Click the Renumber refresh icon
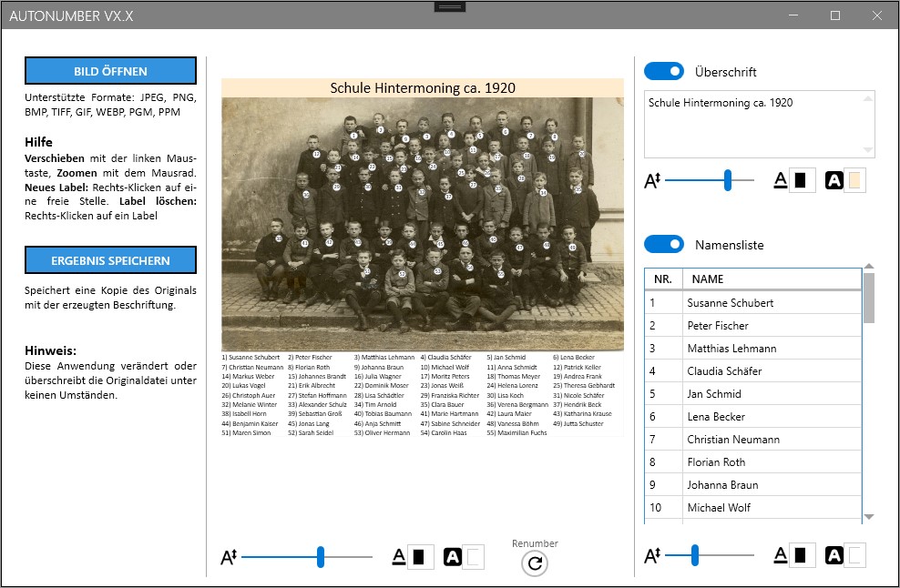The height and width of the screenshot is (588, 900). [535, 563]
